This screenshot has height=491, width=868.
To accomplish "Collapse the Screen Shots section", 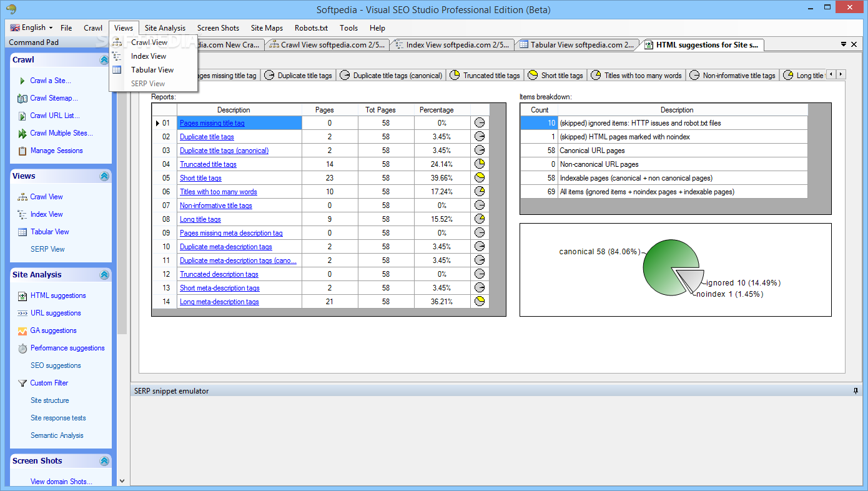I will coord(104,461).
